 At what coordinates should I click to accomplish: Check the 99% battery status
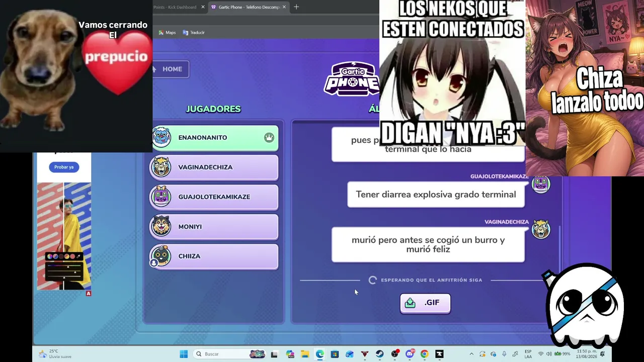coord(562,354)
